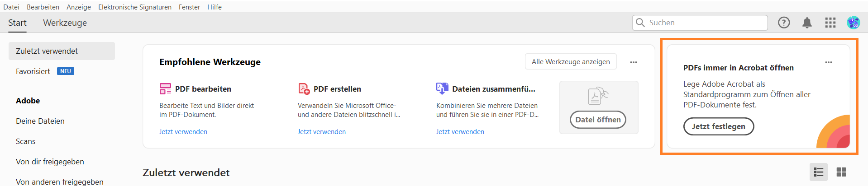Click the Datei öffnen button

(x=598, y=120)
